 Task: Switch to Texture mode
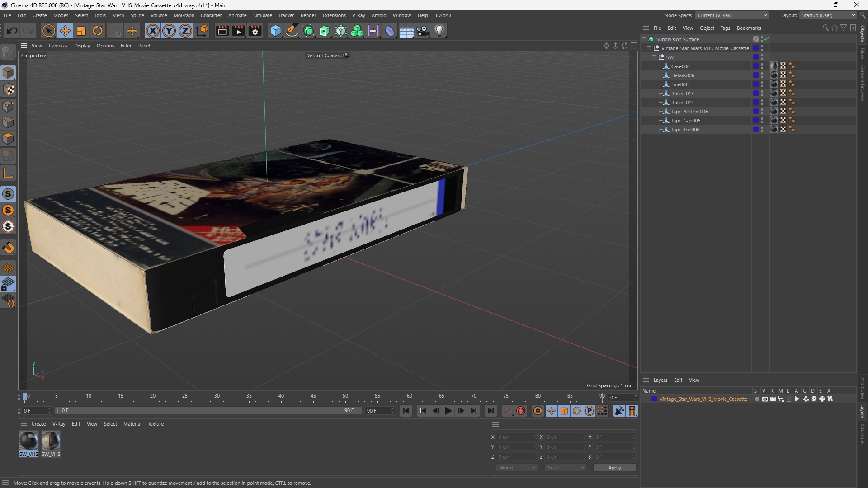click(8, 89)
